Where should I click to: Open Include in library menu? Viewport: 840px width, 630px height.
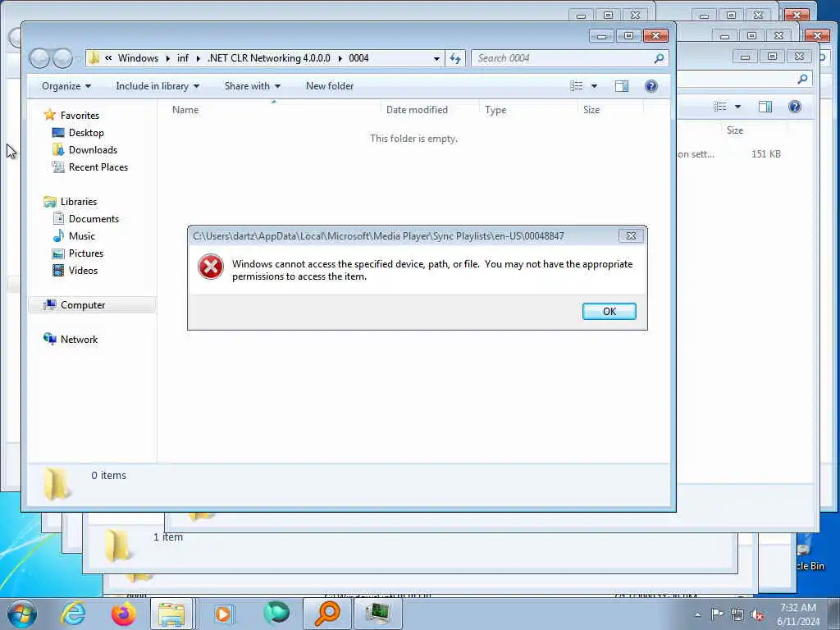pyautogui.click(x=157, y=86)
